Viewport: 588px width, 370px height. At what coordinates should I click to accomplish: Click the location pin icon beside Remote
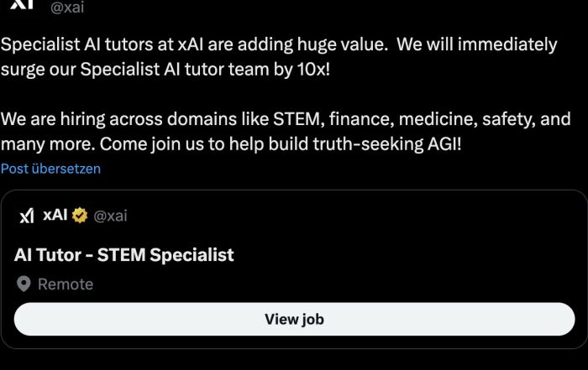tap(24, 284)
